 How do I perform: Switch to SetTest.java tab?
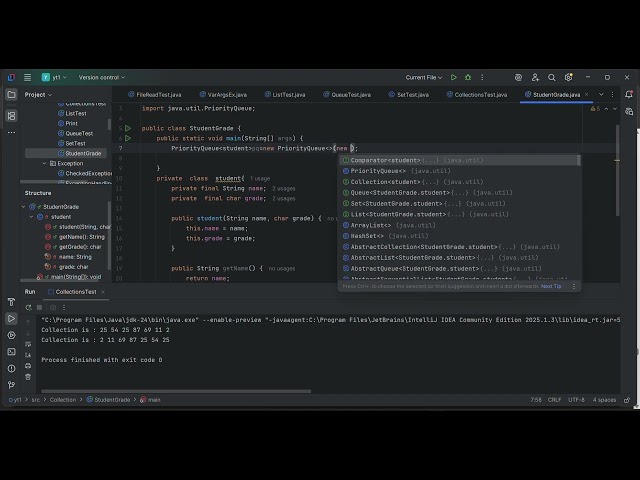point(409,95)
